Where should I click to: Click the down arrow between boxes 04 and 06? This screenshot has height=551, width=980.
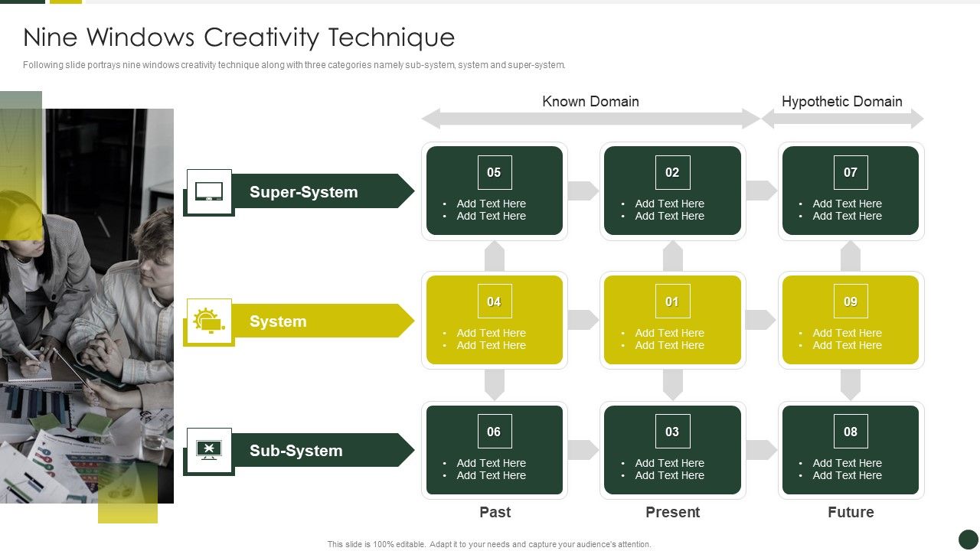[495, 385]
